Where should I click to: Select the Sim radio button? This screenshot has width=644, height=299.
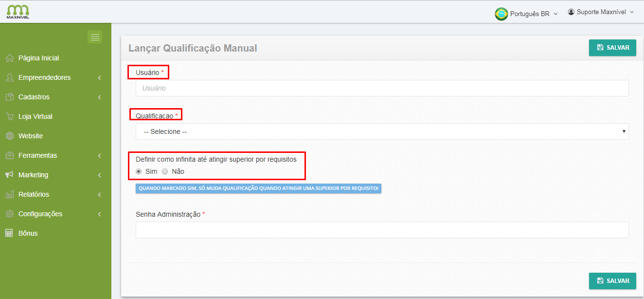(x=139, y=171)
